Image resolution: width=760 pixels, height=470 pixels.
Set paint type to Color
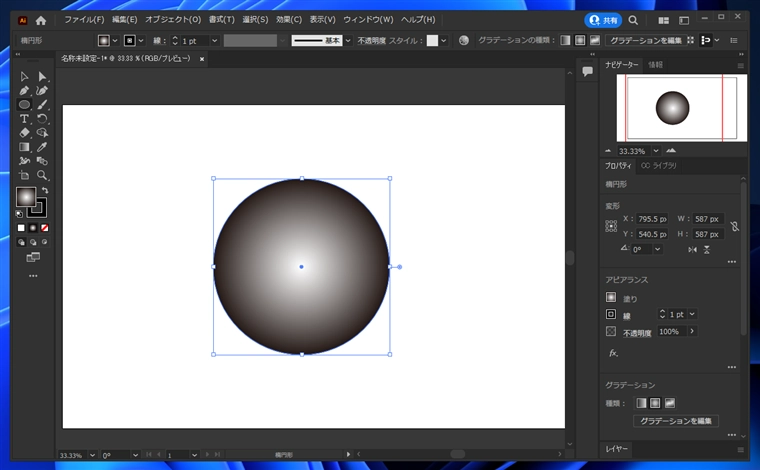pyautogui.click(x=21, y=228)
